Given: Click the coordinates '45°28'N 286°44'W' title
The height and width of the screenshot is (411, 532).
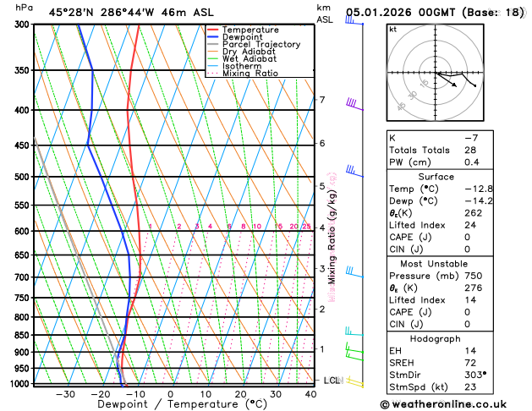Looking at the screenshot, I should 101,13.
